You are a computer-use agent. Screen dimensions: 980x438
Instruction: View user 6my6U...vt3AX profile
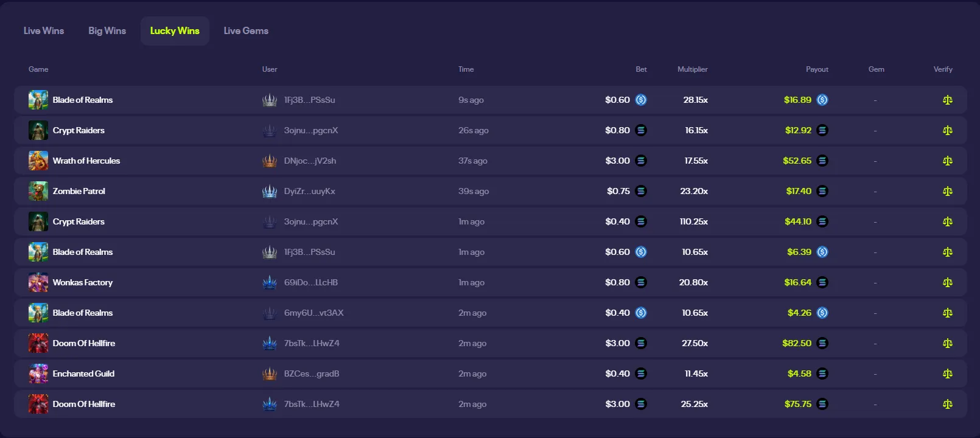[x=313, y=313]
